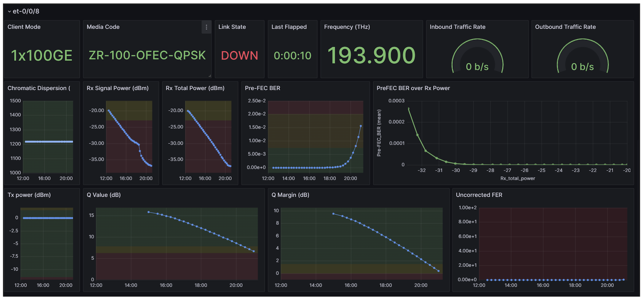Screen dimensions: 644x301
Task: Click the Pre-FEC BER panel title
Action: [x=262, y=88]
